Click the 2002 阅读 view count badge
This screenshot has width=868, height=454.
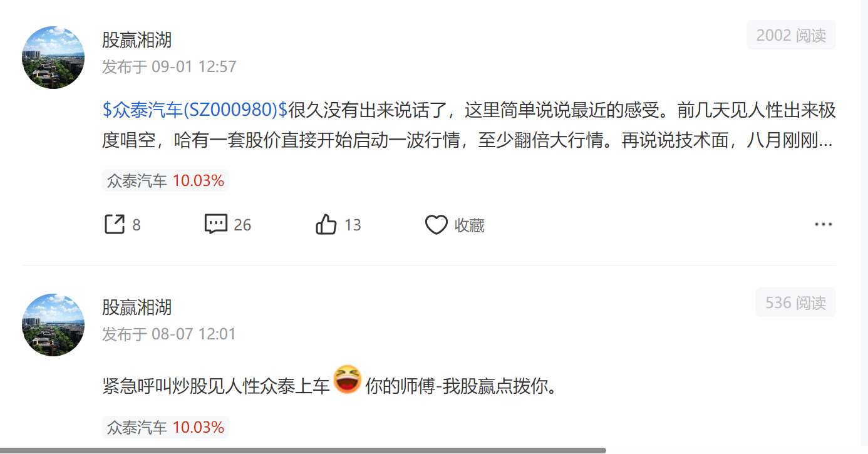(x=791, y=35)
